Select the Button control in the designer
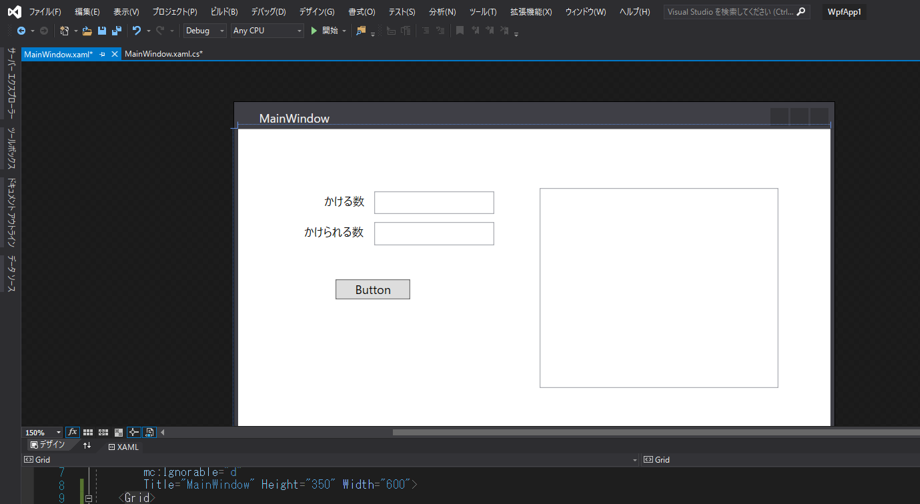This screenshot has width=920, height=504. 373,289
